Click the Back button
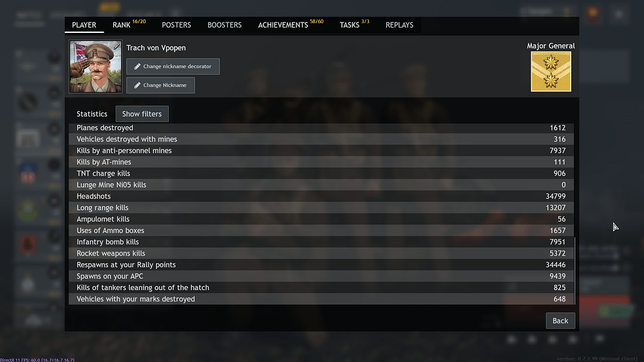 point(560,321)
